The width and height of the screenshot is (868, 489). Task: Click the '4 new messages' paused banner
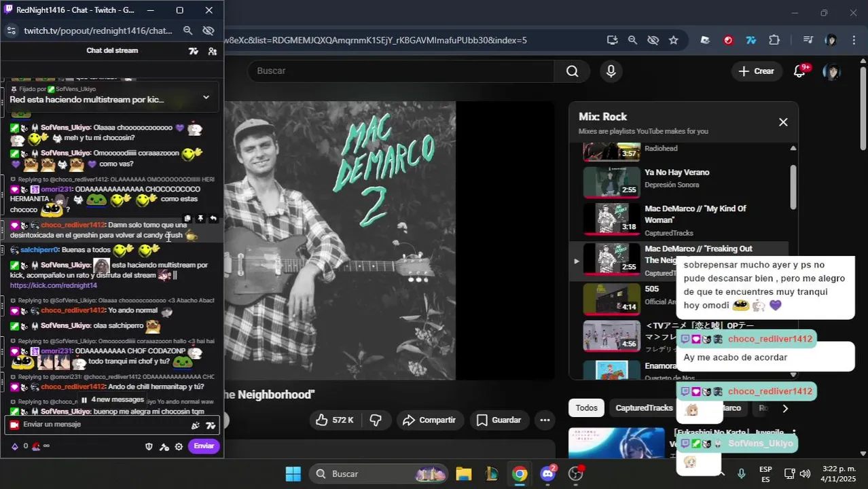point(112,399)
